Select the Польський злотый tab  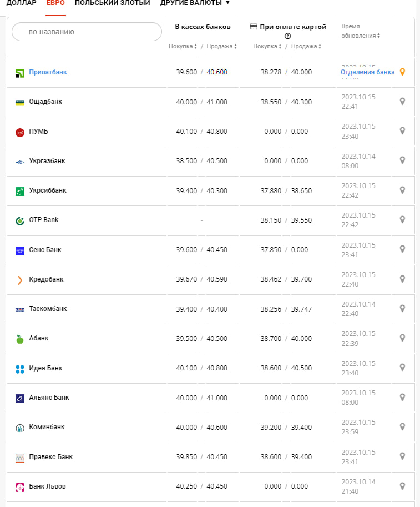click(x=112, y=3)
